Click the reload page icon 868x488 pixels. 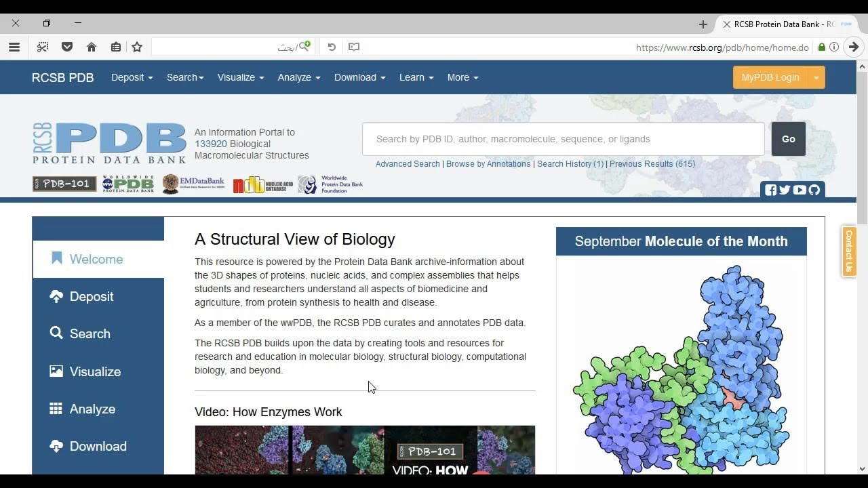coord(332,47)
